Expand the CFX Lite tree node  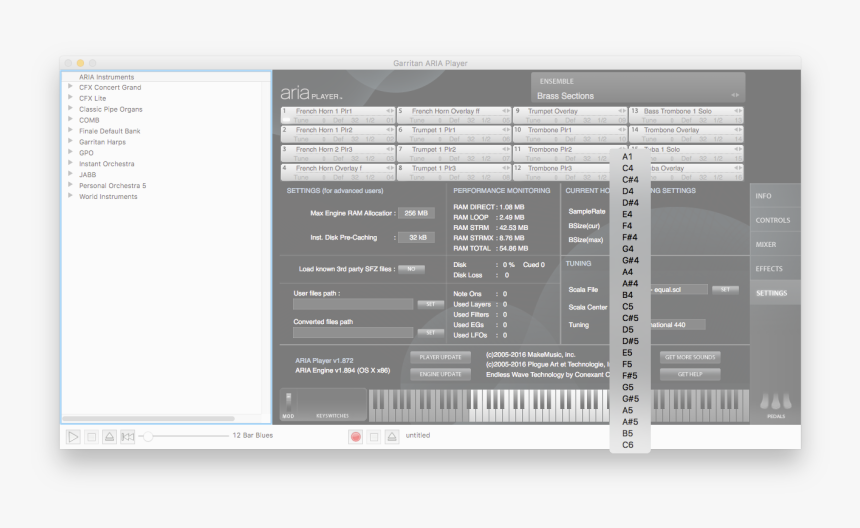pyautogui.click(x=70, y=98)
